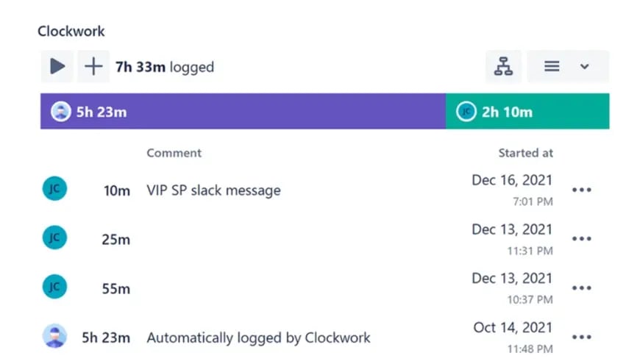Click the 'Comment' column header
Viewport: 640px width, 364px height.
tap(174, 153)
